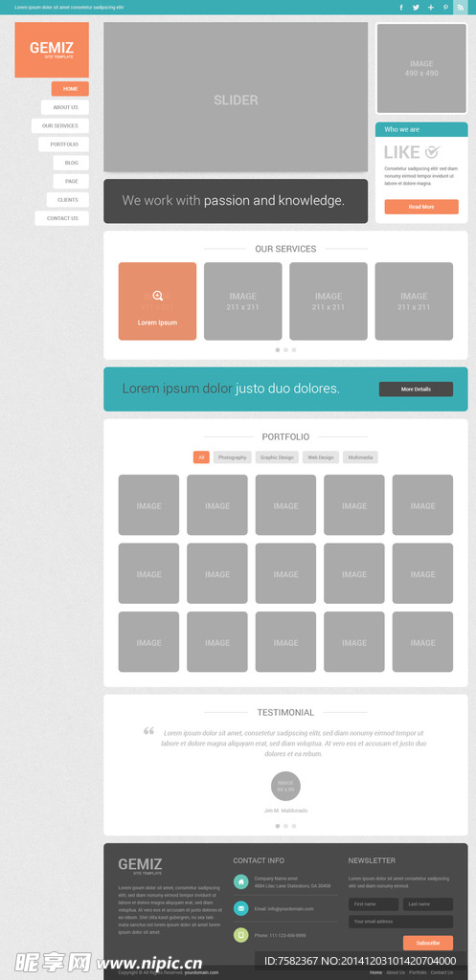Open the Twitter icon in top bar
476x980 pixels.
(x=416, y=8)
